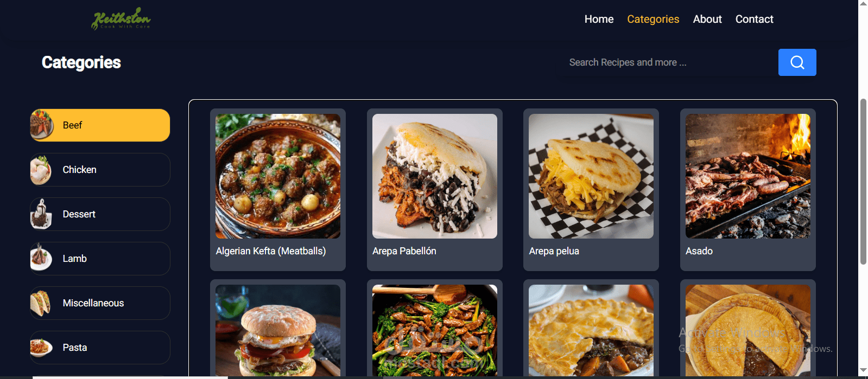Open the Algerian Kefta (Meatballs) recipe
This screenshot has width=868, height=379.
point(278,190)
